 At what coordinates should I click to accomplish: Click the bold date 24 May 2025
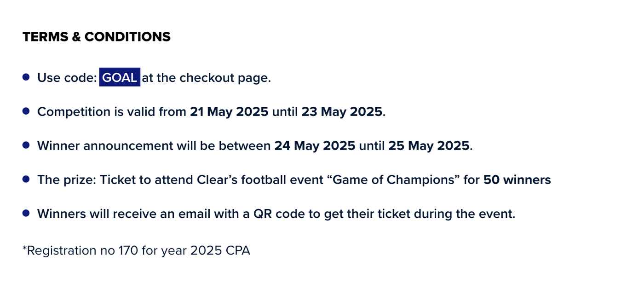click(315, 146)
